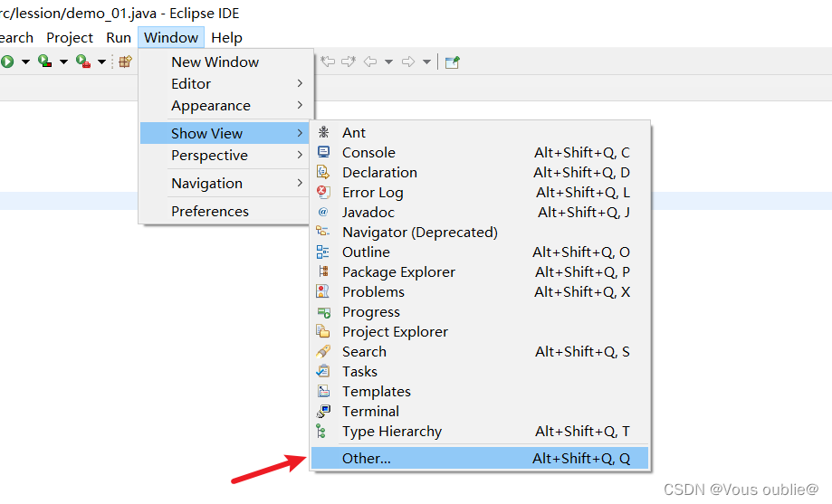Show the Type Hierarchy view

coord(480,432)
